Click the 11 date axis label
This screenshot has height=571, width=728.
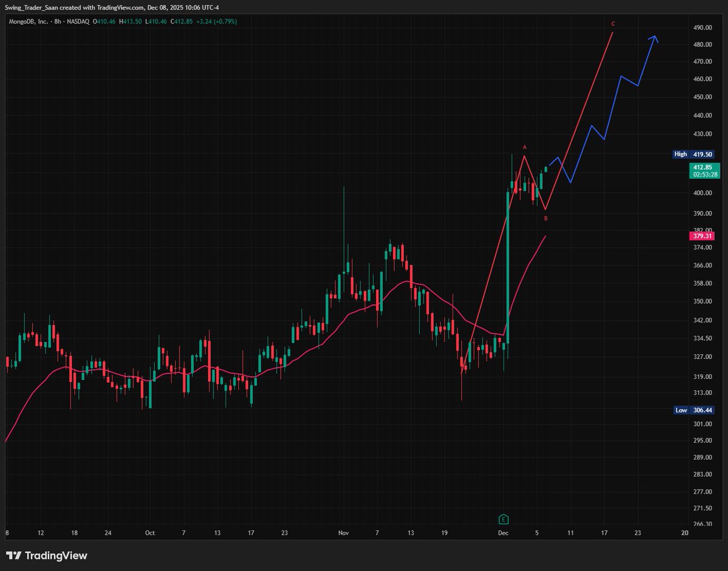point(570,533)
